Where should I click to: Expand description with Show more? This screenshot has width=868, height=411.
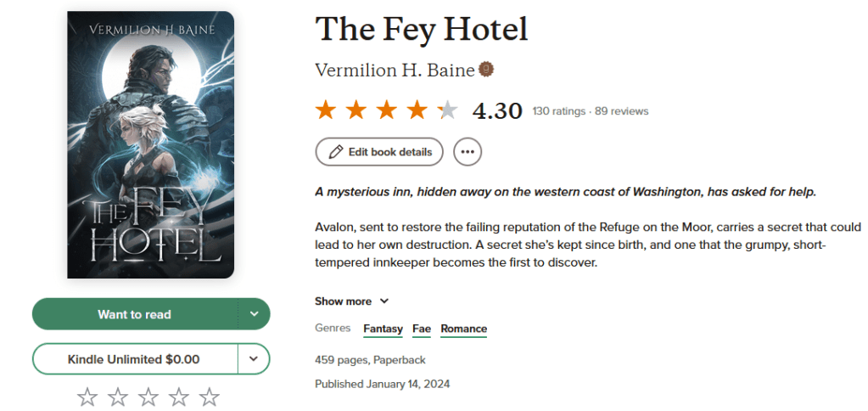coord(351,301)
